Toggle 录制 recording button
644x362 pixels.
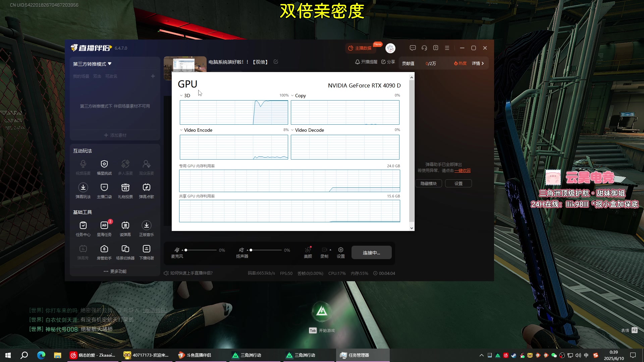(324, 252)
